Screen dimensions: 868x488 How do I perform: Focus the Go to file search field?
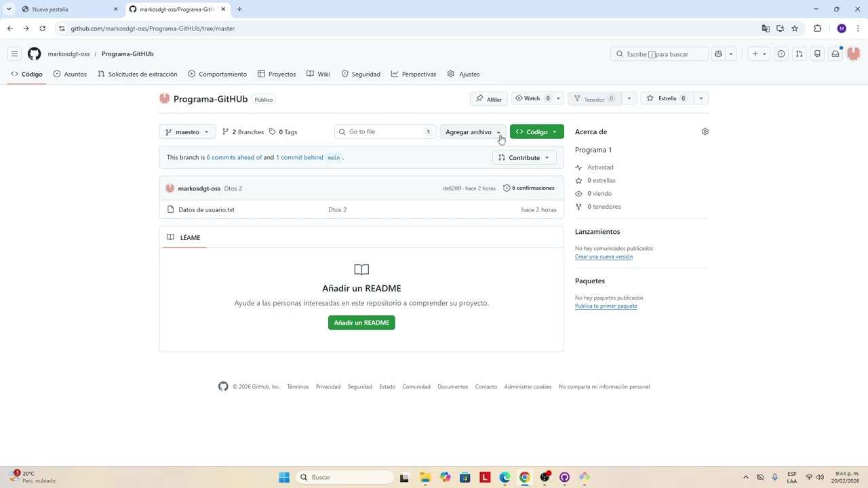point(384,131)
